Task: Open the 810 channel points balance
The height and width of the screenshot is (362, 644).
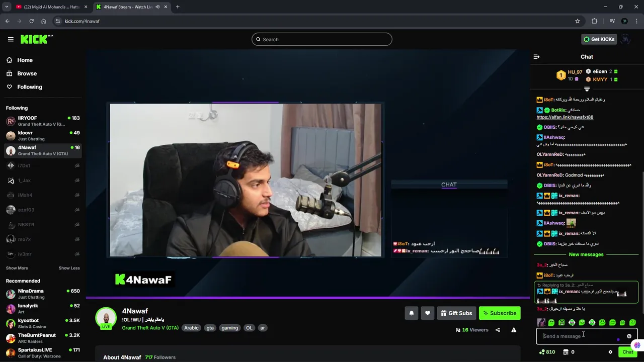Action: [547, 352]
